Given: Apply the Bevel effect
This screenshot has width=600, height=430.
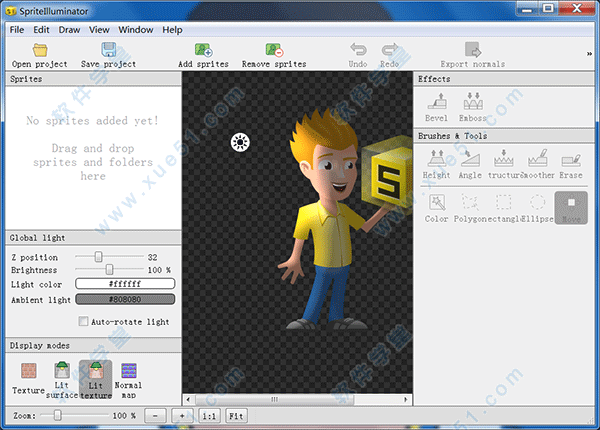Looking at the screenshot, I should coord(436,104).
